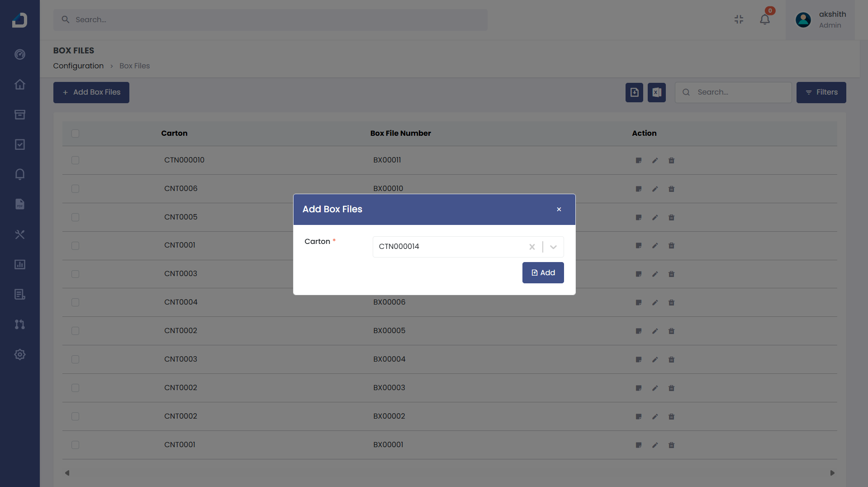The image size is (868, 487).
Task: Click Box Files breadcrumb
Action: click(134, 66)
